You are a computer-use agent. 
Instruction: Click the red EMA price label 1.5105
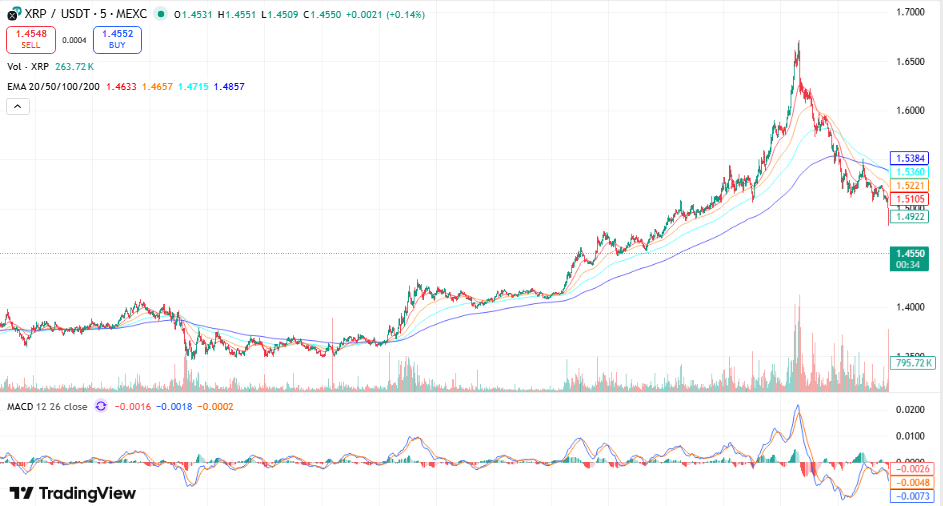[909, 199]
